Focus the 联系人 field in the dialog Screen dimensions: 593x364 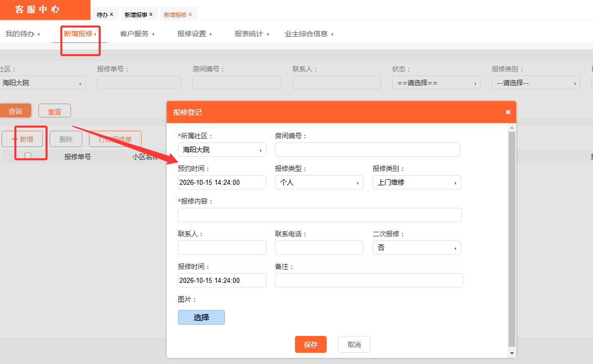click(x=222, y=248)
